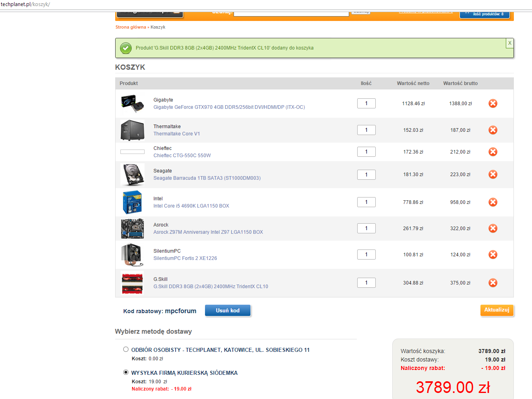Remove Chieftec CTG-550C 550W from cart

click(x=493, y=152)
